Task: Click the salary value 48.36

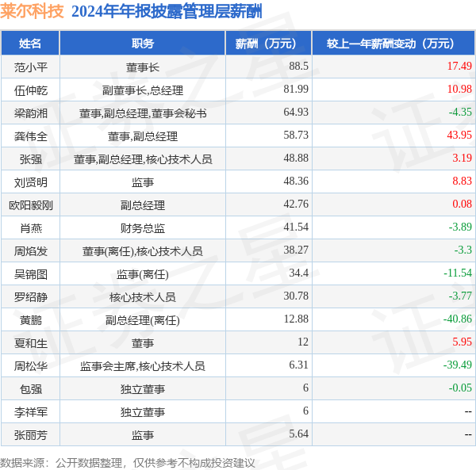Action: [296, 181]
